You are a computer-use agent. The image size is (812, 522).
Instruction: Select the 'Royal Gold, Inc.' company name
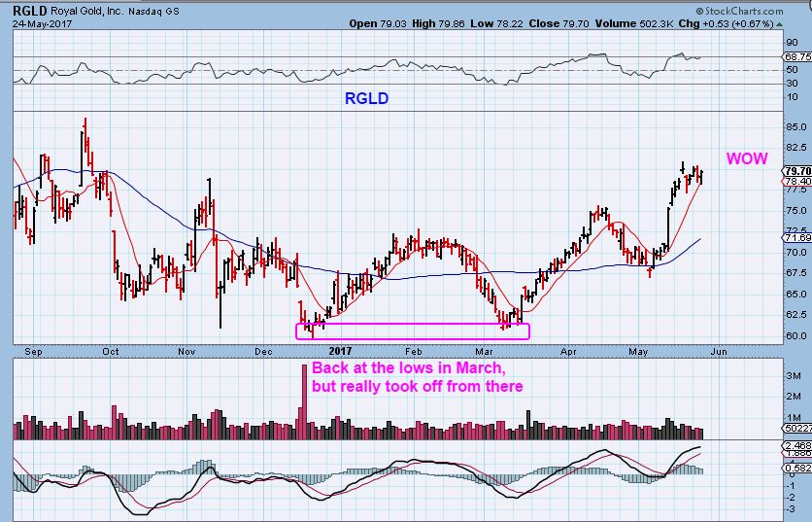point(86,11)
